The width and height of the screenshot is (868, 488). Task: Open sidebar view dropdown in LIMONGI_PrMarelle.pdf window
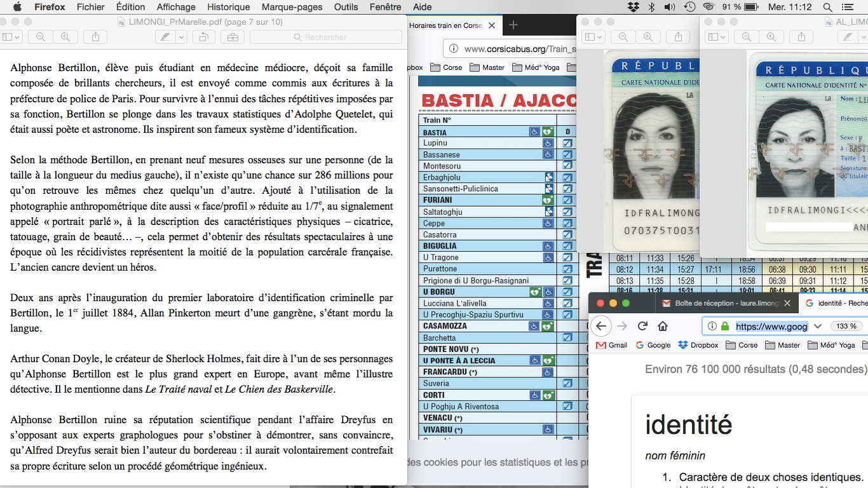pos(11,37)
